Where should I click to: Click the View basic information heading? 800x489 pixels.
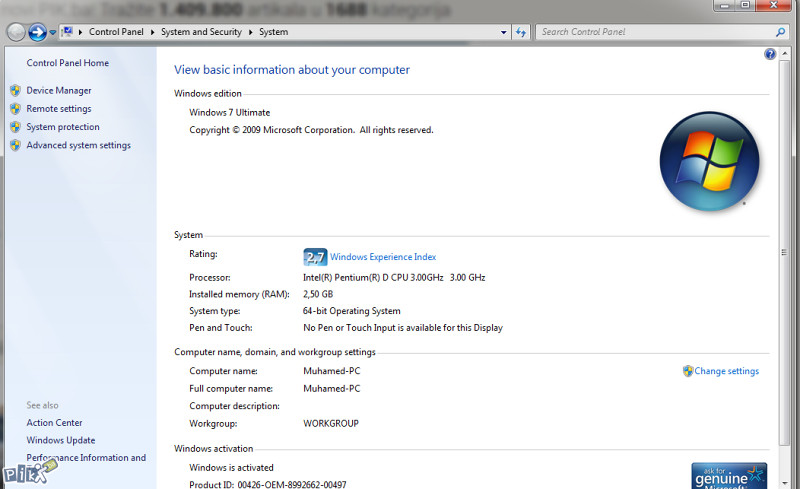coord(292,70)
